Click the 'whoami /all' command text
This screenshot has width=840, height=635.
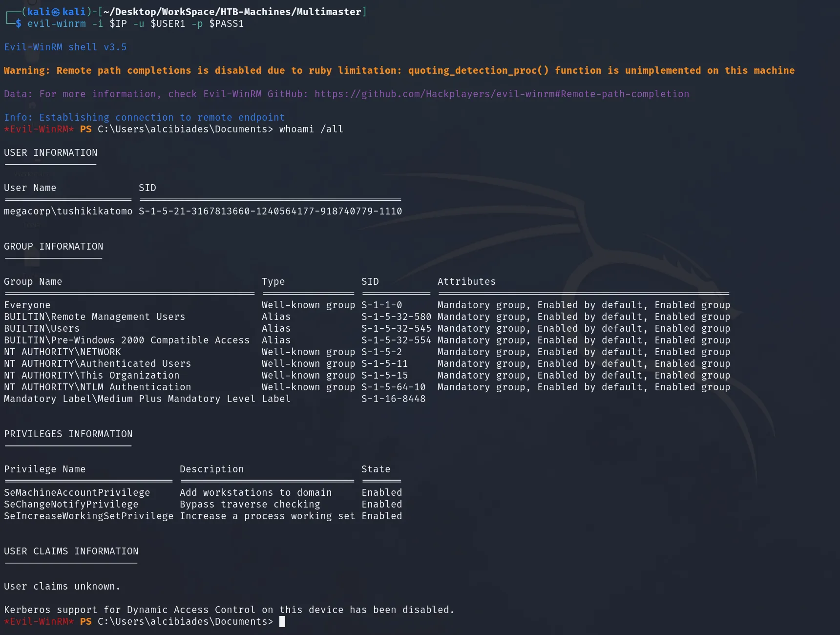click(x=312, y=129)
